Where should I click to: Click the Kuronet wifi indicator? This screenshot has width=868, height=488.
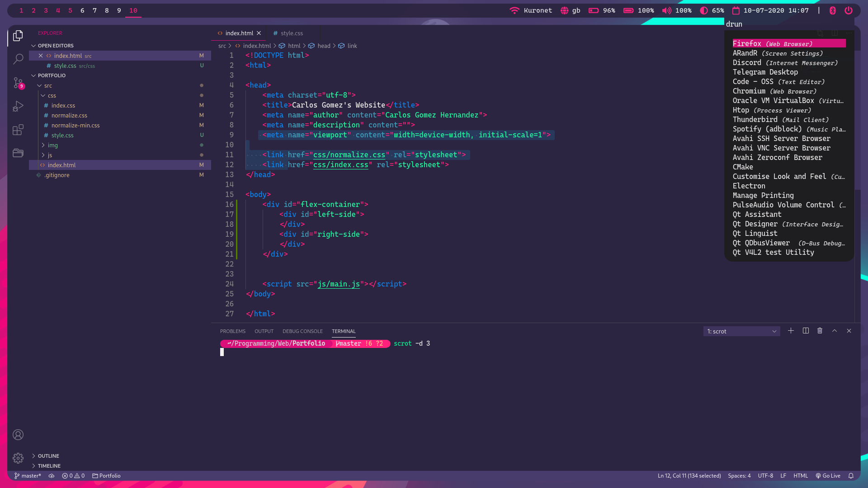[531, 10]
